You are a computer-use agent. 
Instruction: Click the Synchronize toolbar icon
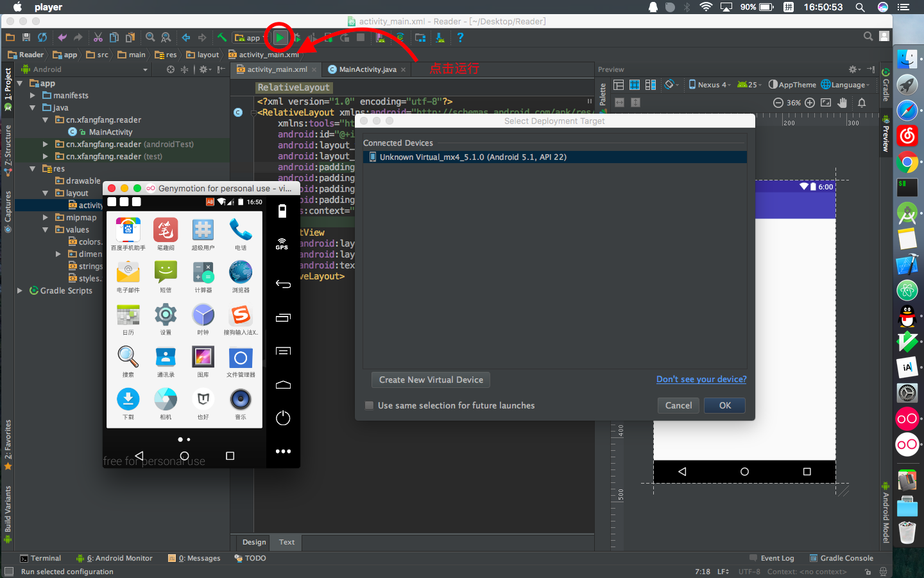coord(42,37)
